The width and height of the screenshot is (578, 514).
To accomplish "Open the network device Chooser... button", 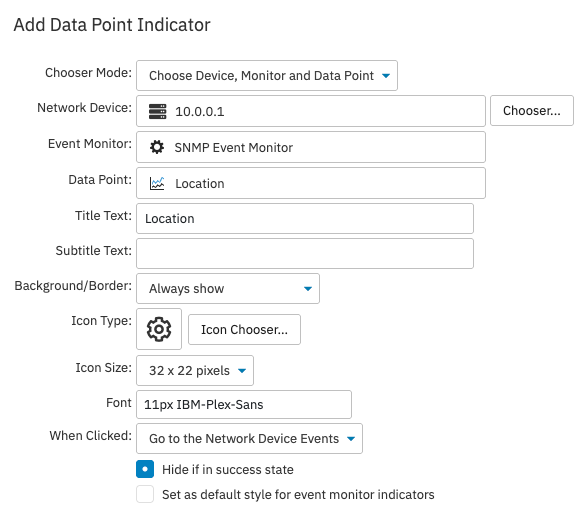I will click(x=532, y=111).
